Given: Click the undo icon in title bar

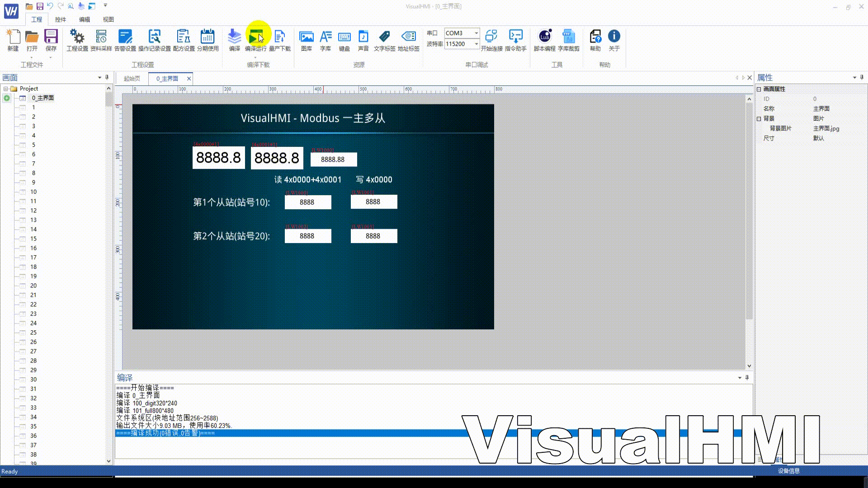Looking at the screenshot, I should [50, 6].
